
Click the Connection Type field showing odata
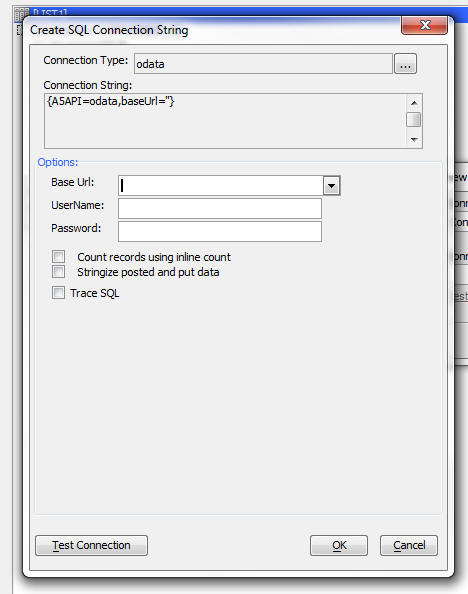point(263,64)
